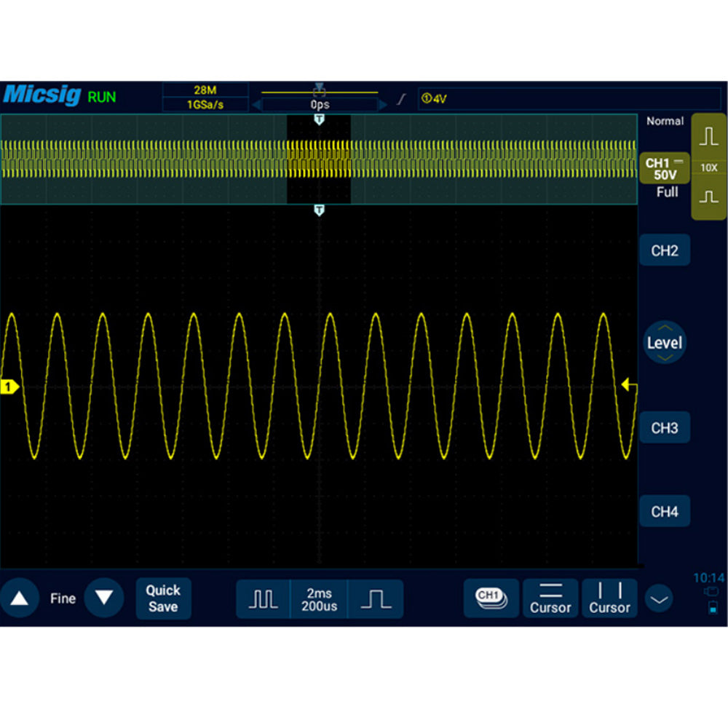728x728 pixels.
Task: Toggle channel CH2 on
Action: [x=664, y=251]
